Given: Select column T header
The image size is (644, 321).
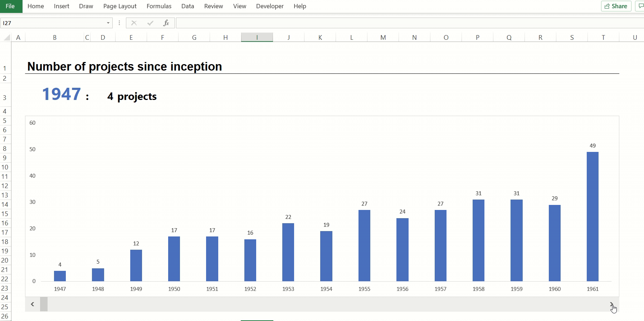Looking at the screenshot, I should pos(603,37).
